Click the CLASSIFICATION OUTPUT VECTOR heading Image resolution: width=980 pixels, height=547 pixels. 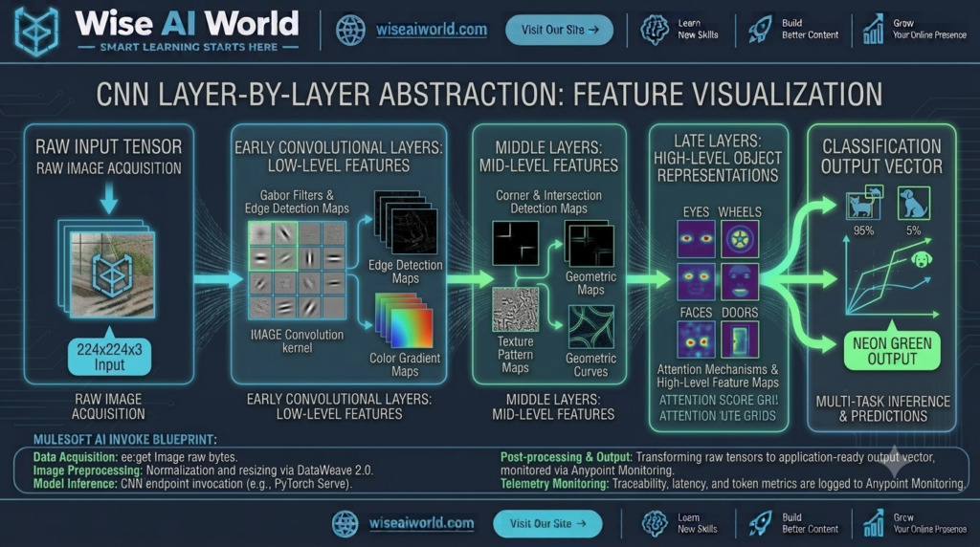(881, 156)
